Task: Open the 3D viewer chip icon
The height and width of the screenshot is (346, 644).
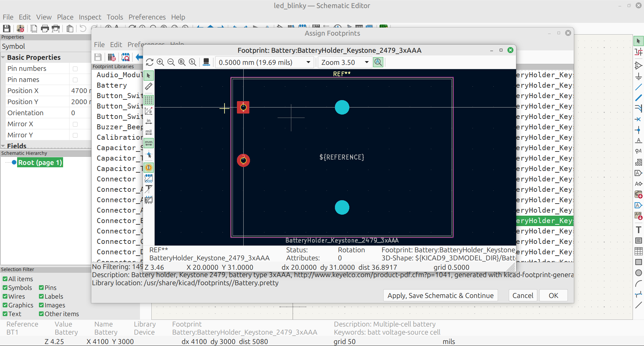Action: tap(206, 62)
